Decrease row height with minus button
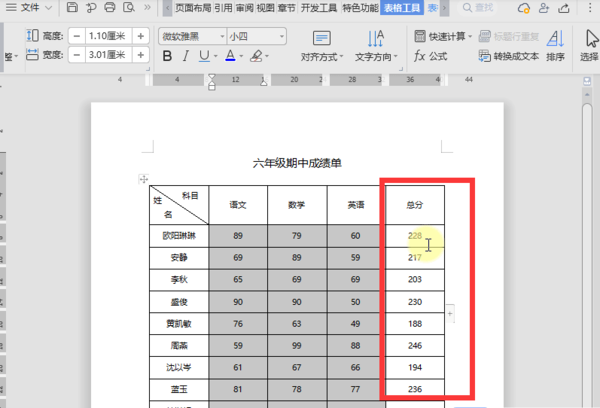The width and height of the screenshot is (600, 408). pyautogui.click(x=77, y=36)
